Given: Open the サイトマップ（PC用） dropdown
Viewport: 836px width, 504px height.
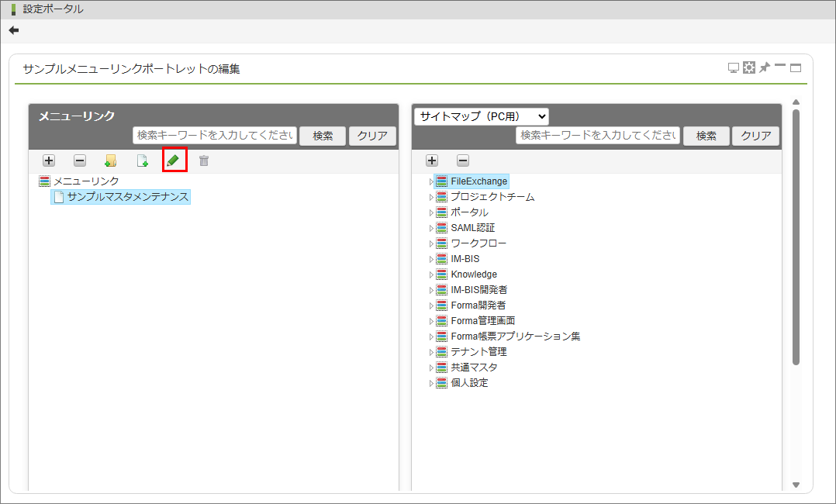Looking at the screenshot, I should (482, 116).
